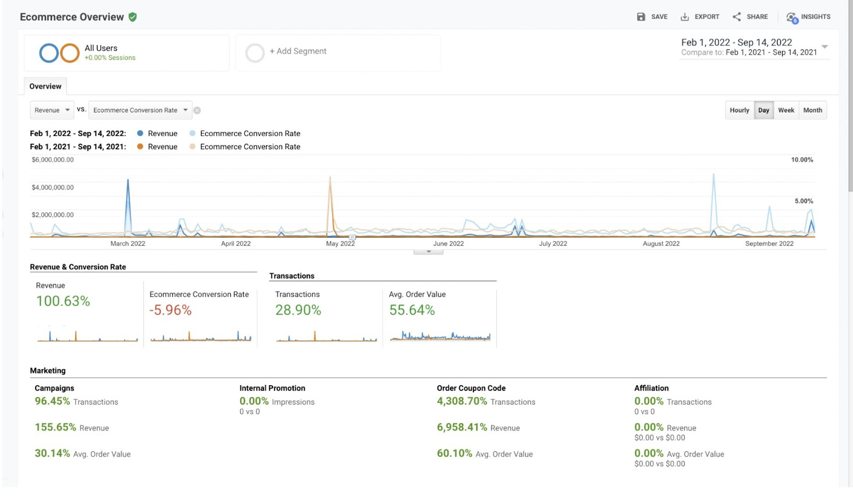Click the green verified shield icon
Screen dimensions: 853x504
pos(133,17)
